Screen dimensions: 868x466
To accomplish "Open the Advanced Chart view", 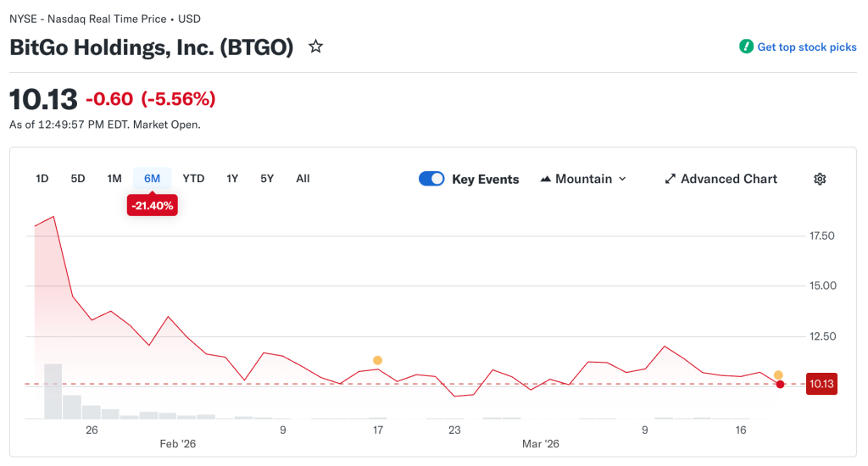I will click(728, 179).
